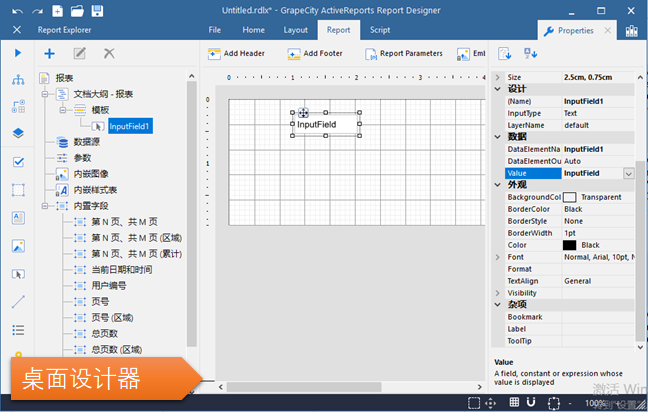The width and height of the screenshot is (648, 416).
Task: Add item with blue plus icon
Action: pos(50,53)
